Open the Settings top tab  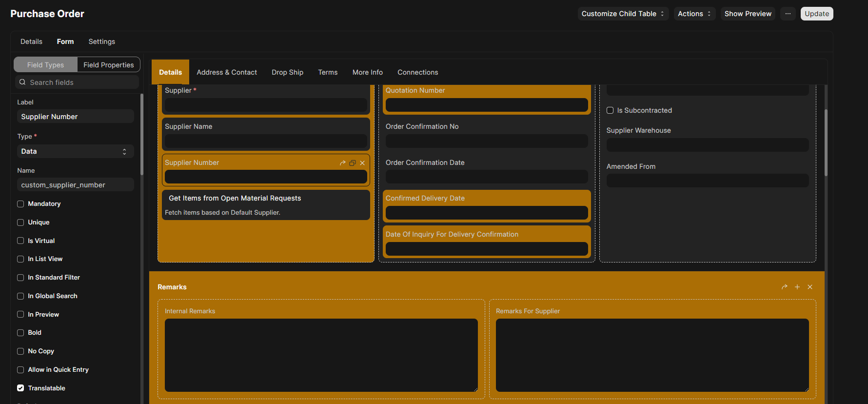[102, 41]
